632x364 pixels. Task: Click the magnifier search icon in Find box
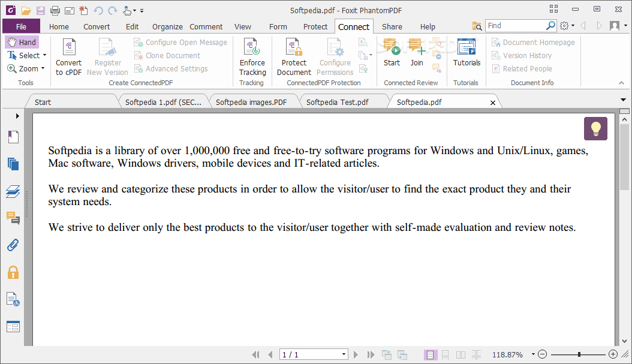pyautogui.click(x=550, y=26)
